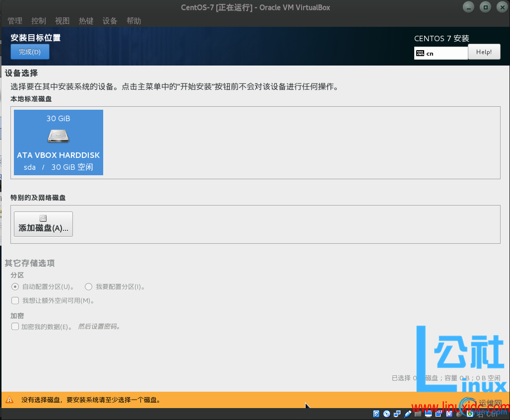
Task: Click the keyboard layout icon beside cn
Action: click(420, 54)
